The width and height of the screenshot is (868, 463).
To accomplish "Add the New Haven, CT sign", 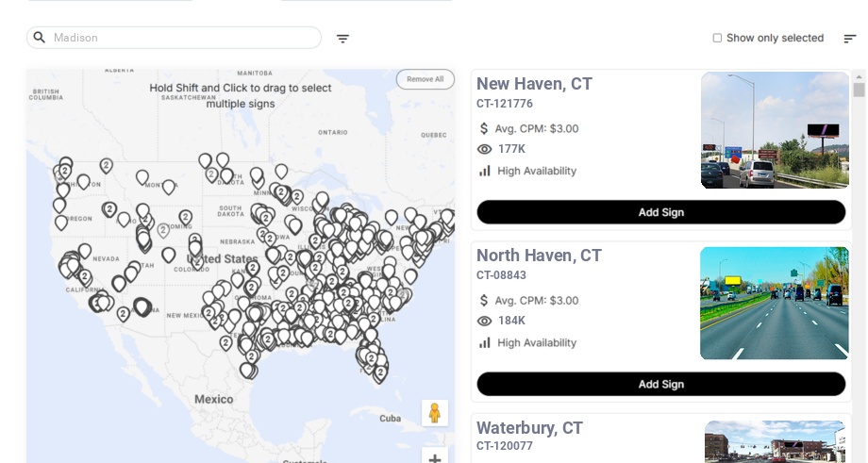I will 660,212.
